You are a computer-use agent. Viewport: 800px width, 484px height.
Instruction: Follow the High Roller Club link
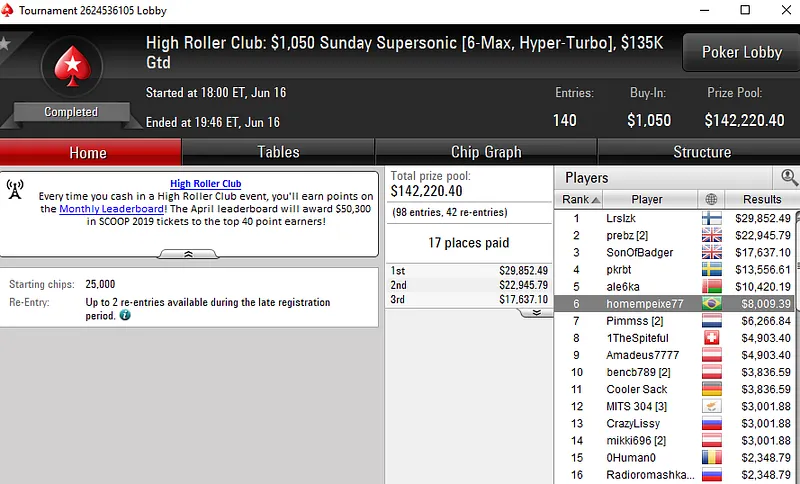[x=205, y=184]
